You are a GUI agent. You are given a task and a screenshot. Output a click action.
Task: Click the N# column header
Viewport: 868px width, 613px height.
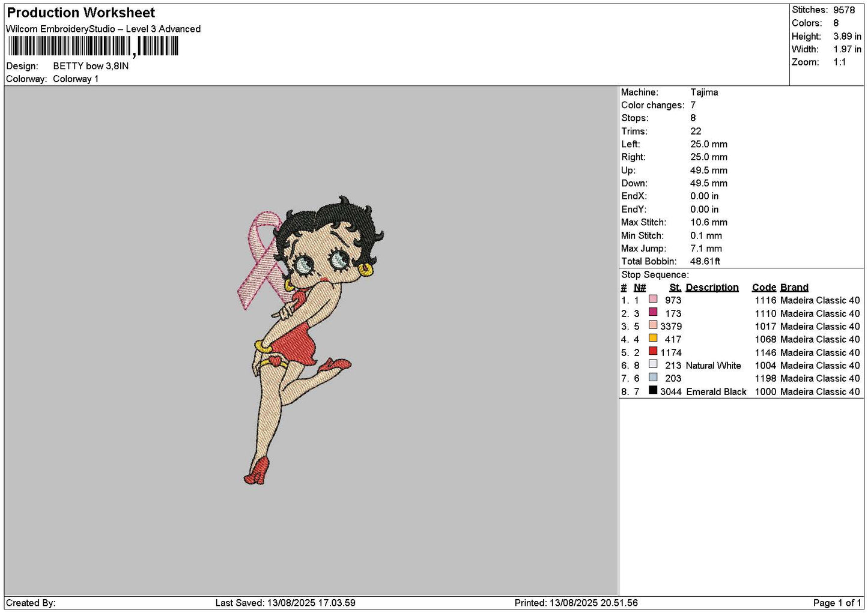pyautogui.click(x=640, y=288)
